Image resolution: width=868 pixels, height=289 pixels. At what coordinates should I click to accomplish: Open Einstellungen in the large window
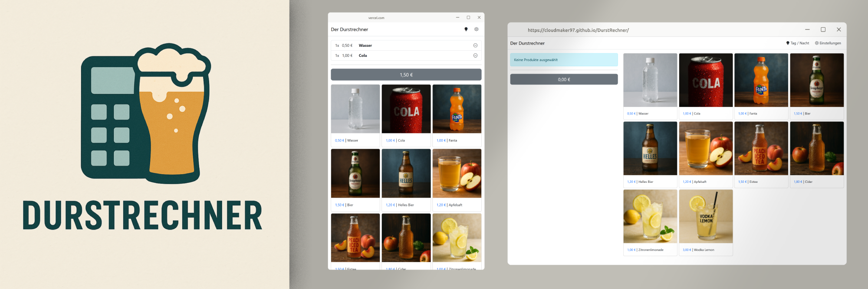[x=828, y=43]
